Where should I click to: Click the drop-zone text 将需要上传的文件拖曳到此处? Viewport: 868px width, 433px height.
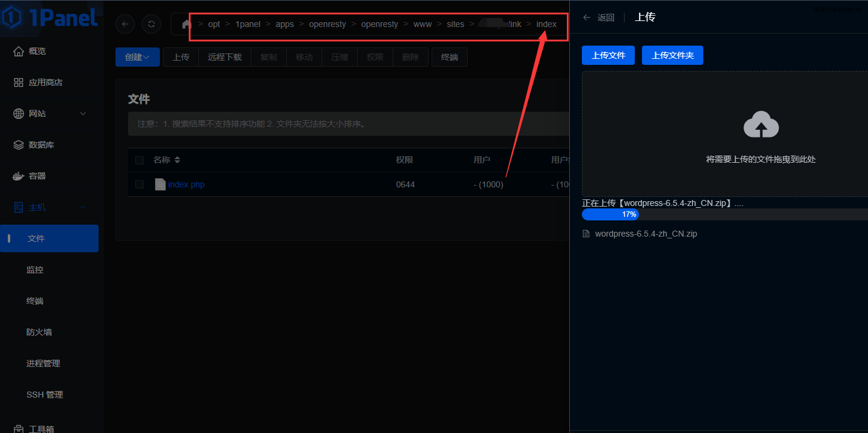[761, 159]
